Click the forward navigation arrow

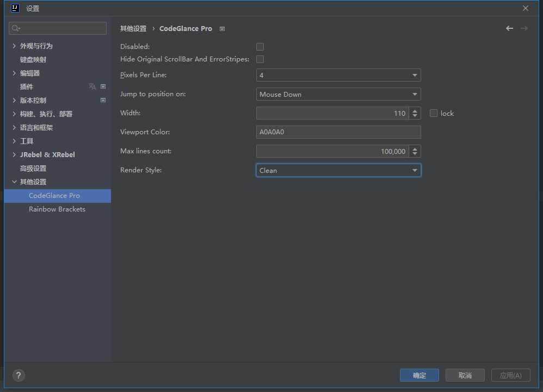[x=525, y=28]
